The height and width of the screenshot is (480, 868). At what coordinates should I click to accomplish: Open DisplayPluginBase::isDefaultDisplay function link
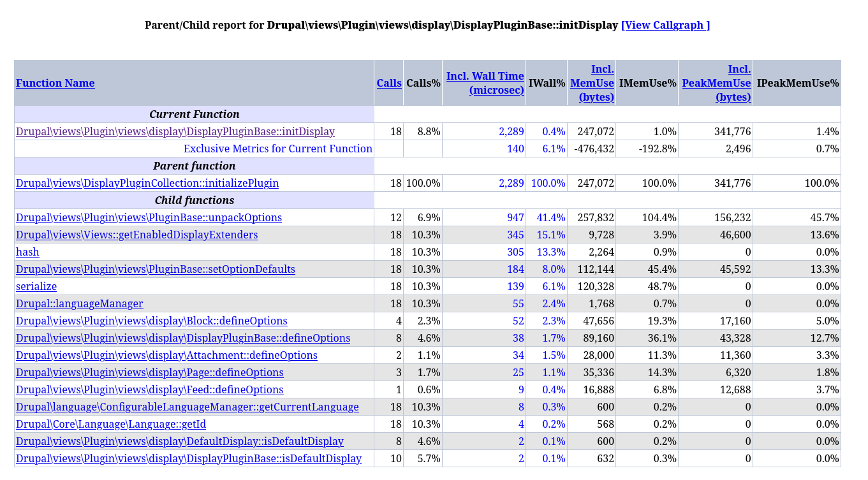(189, 458)
